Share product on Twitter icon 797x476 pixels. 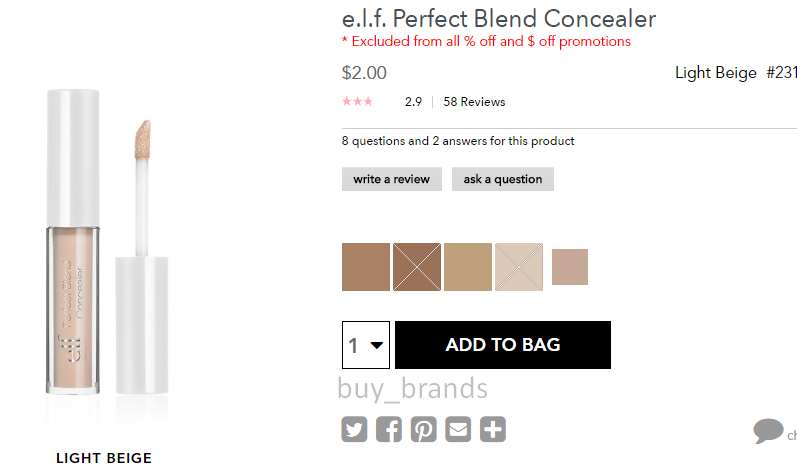click(354, 429)
